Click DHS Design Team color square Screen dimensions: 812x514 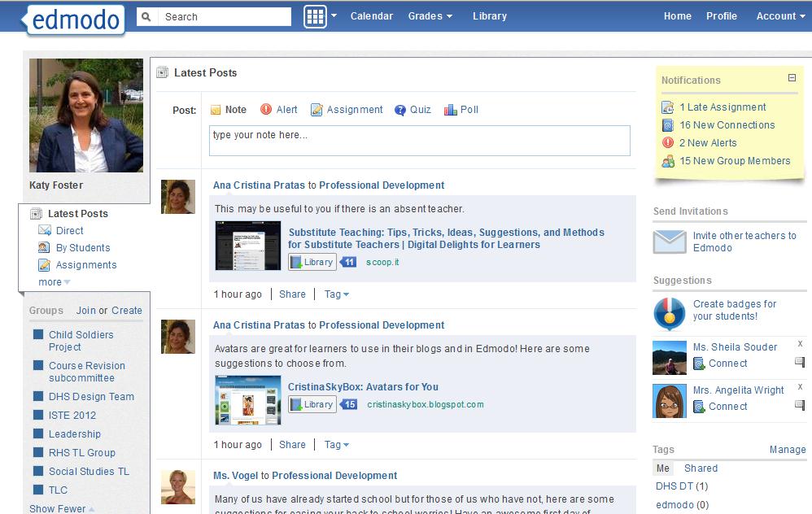click(x=37, y=397)
